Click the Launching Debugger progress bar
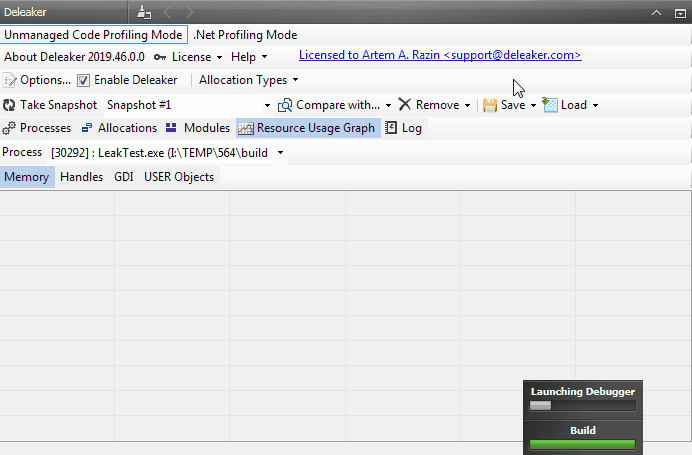 click(x=583, y=406)
